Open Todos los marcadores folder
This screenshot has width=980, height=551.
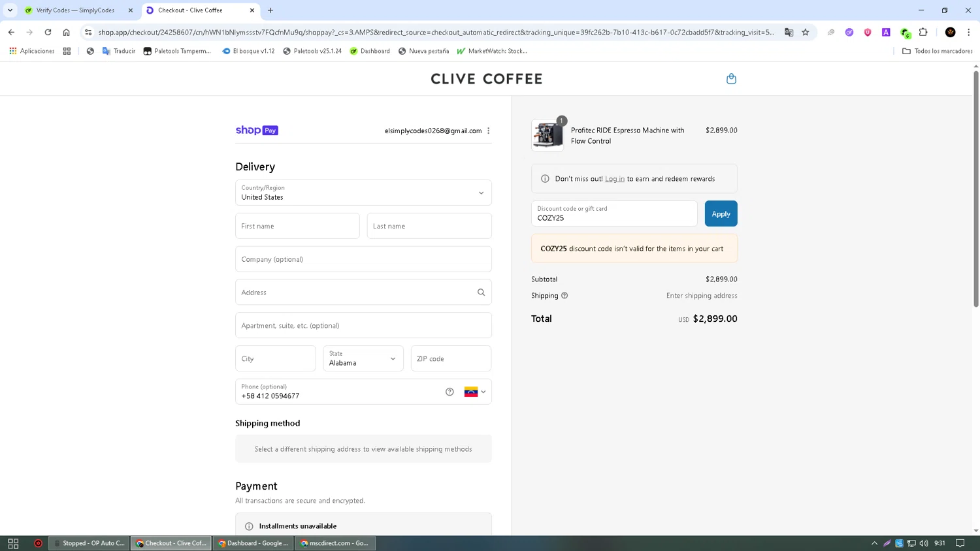coord(938,51)
